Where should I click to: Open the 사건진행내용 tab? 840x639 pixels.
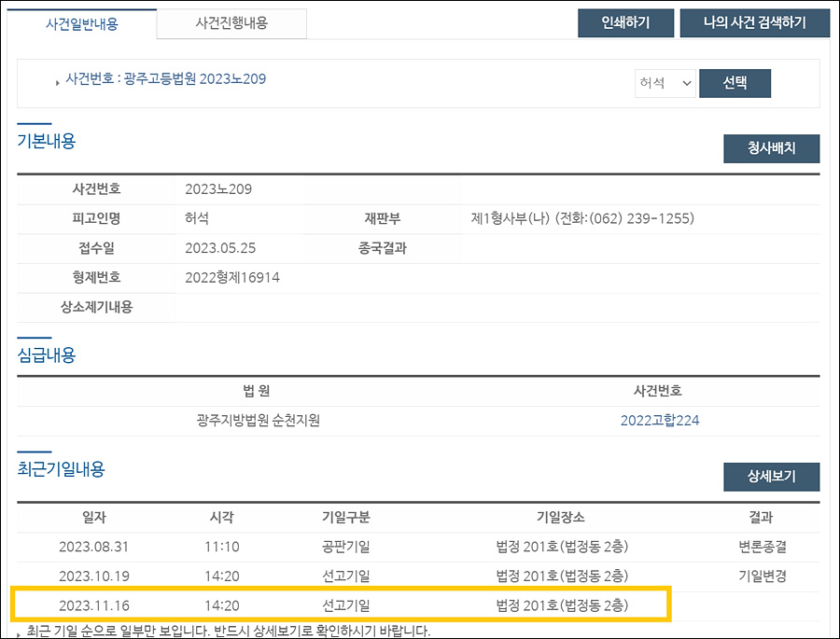[231, 23]
